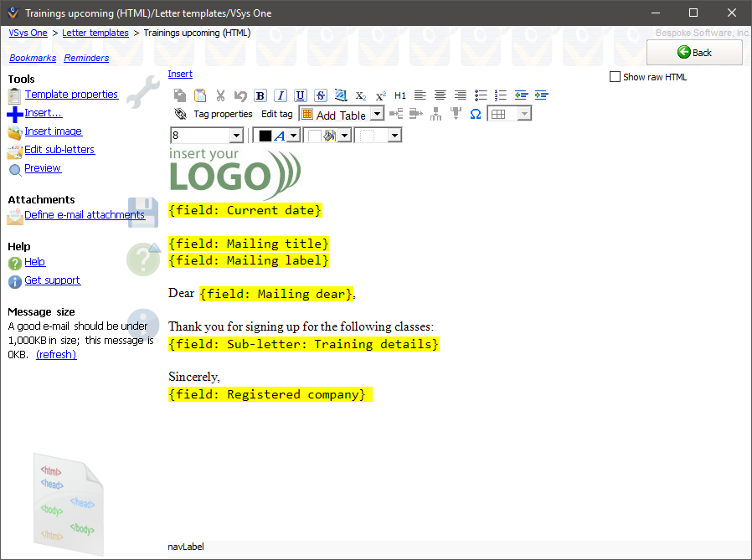Center align the text
This screenshot has height=560, width=752.
click(x=440, y=95)
